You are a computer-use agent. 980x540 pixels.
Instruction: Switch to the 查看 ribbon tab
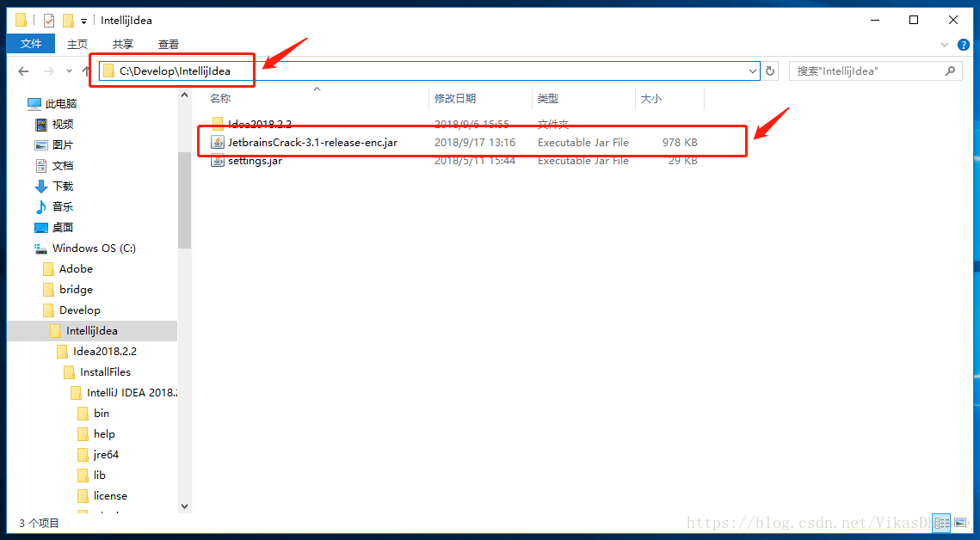[x=168, y=45]
